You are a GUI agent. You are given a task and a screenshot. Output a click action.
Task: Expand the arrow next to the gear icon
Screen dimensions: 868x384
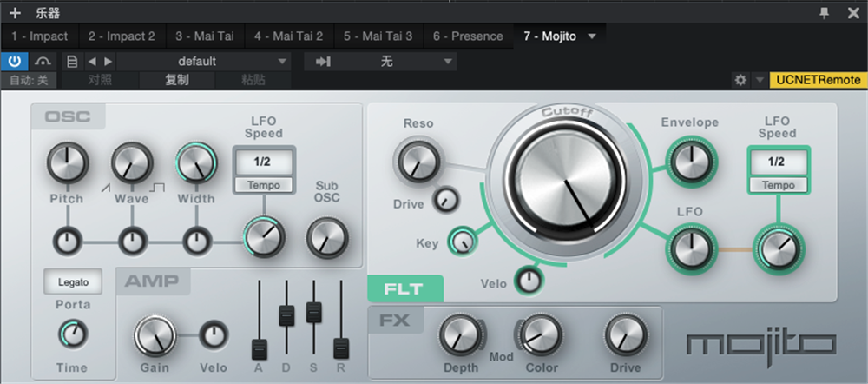[x=759, y=80]
